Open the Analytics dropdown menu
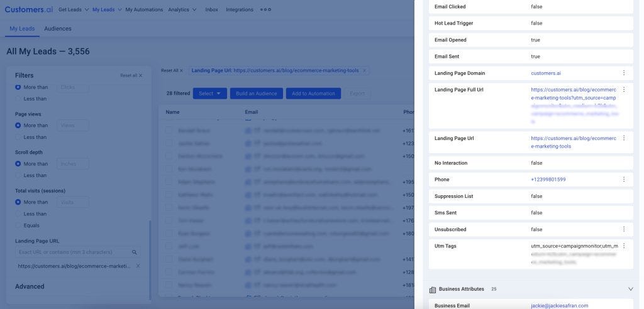 (x=182, y=9)
